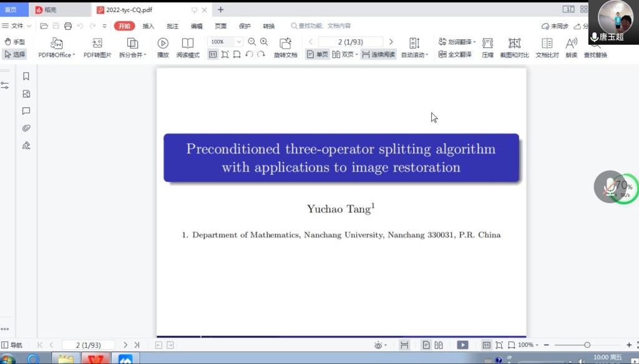639x364 pixels.
Task: Switch to the 批注 tab
Action: coord(172,26)
